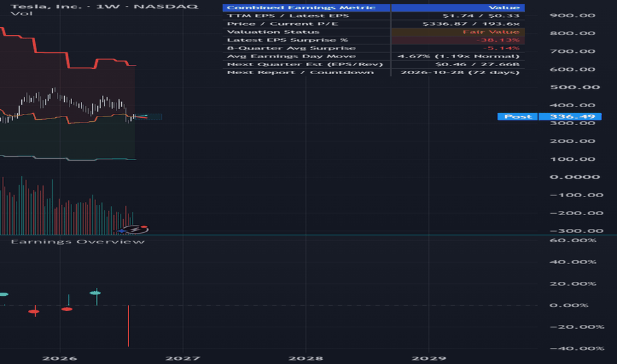Click the Price / Current P/E row label

pos(282,24)
